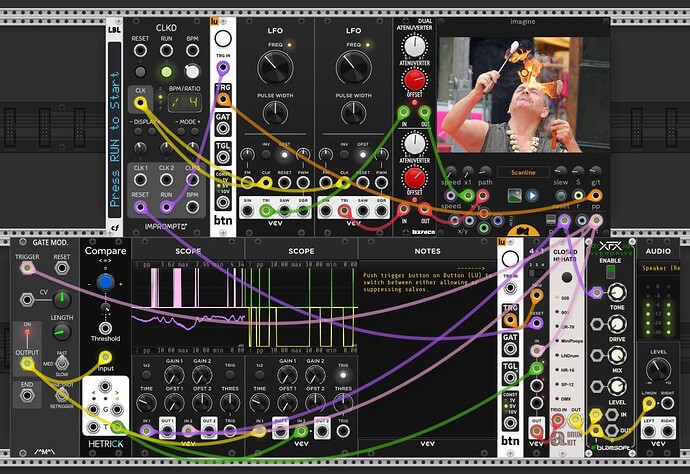Click the load image icon on imagine
Viewport: 690px width, 474px height.
[514, 195]
